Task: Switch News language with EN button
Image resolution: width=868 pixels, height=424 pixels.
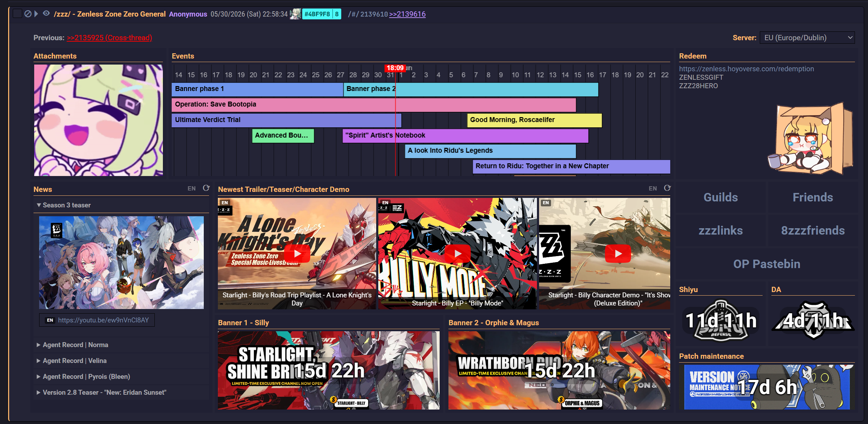Action: coord(191,188)
